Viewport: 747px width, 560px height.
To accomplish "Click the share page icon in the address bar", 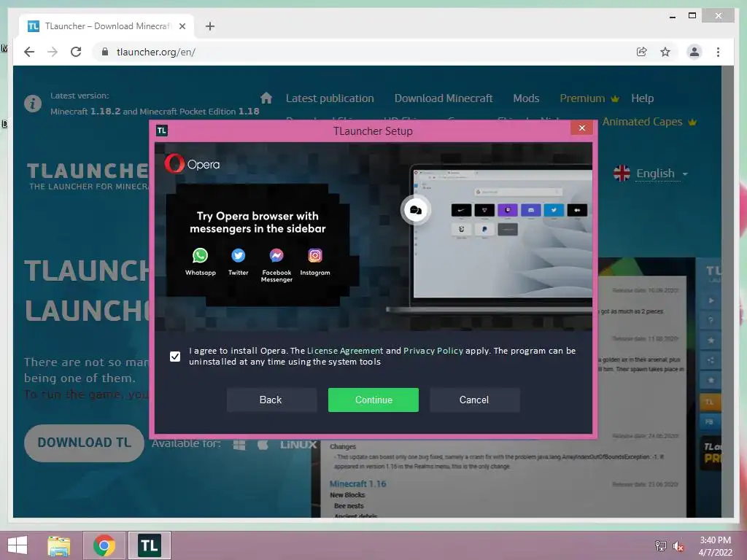I will click(x=642, y=52).
